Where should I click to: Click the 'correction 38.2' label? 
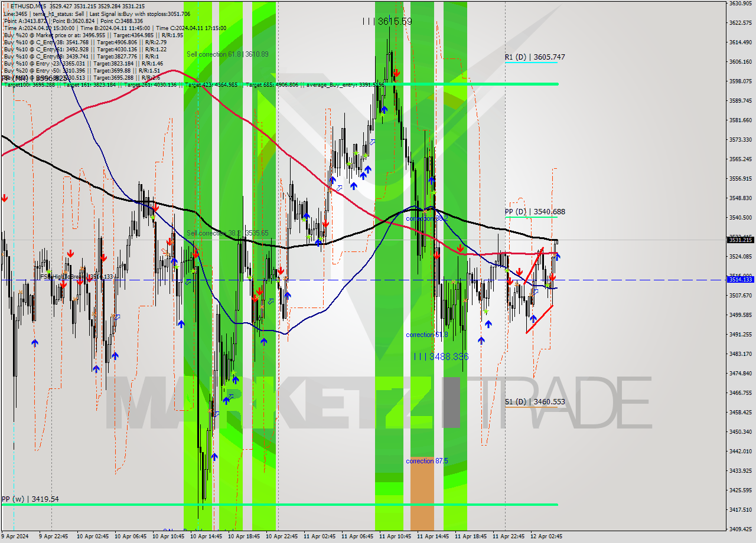pos(426,218)
